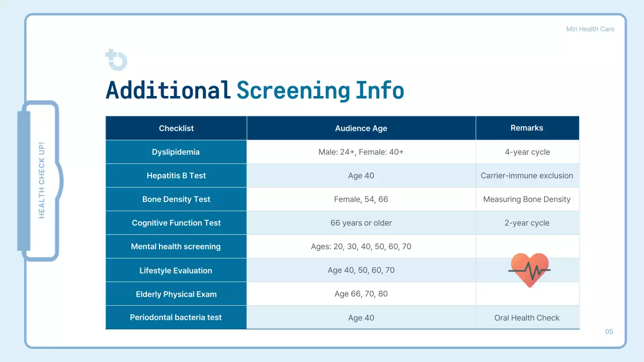Viewport: 644px width, 362px height.
Task: Select the 'Hepatitis B Test' cell
Action: click(x=176, y=175)
